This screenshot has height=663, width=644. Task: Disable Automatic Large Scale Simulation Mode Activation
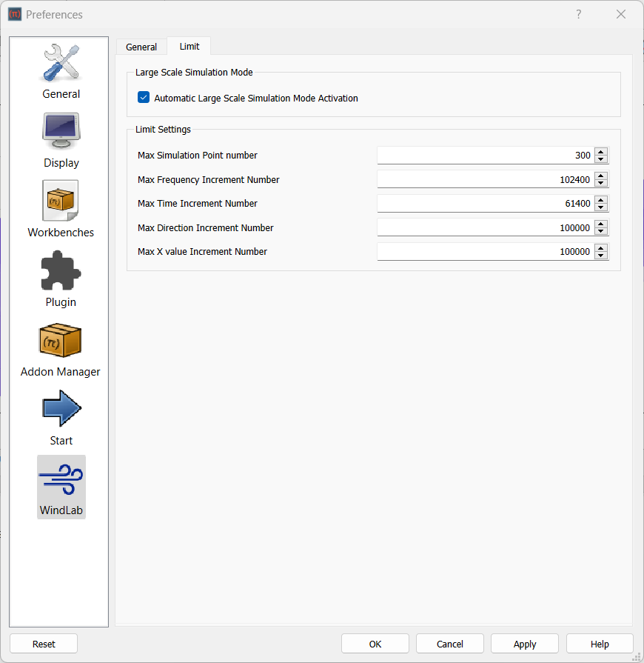(143, 98)
